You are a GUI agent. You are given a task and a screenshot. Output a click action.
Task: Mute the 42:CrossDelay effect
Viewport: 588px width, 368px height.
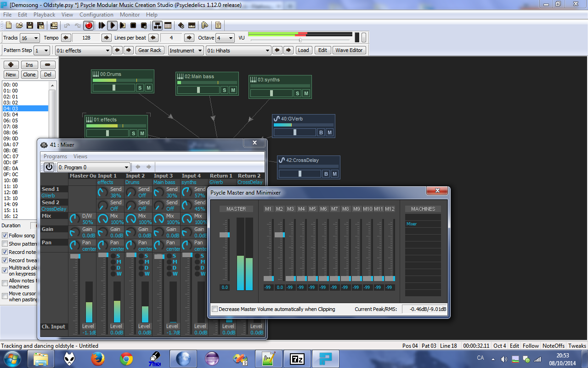click(x=334, y=173)
